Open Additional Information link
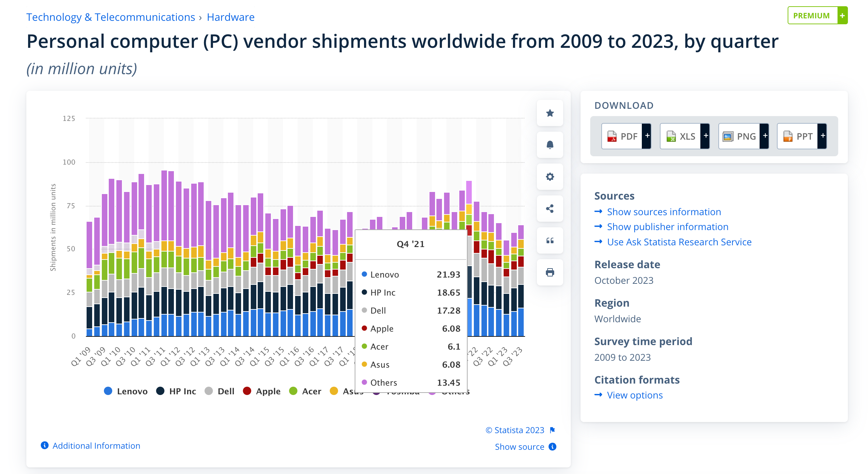This screenshot has width=868, height=474. (96, 446)
